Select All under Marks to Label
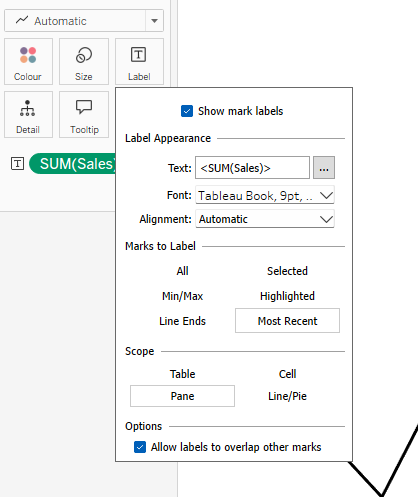Image resolution: width=418 pixels, height=497 pixels. 182,271
